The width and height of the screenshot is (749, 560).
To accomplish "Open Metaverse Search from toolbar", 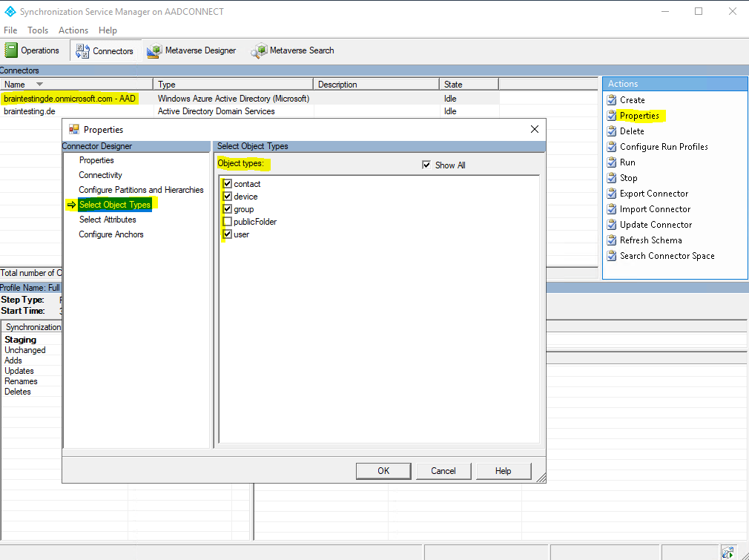I will point(260,50).
